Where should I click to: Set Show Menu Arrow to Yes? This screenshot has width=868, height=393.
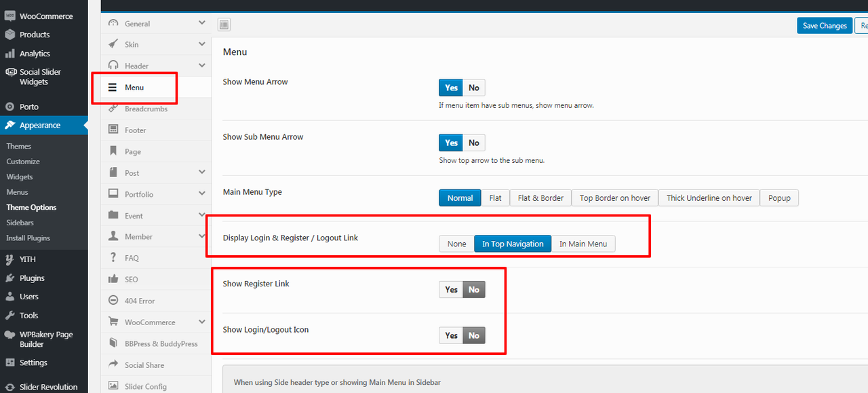pyautogui.click(x=451, y=88)
